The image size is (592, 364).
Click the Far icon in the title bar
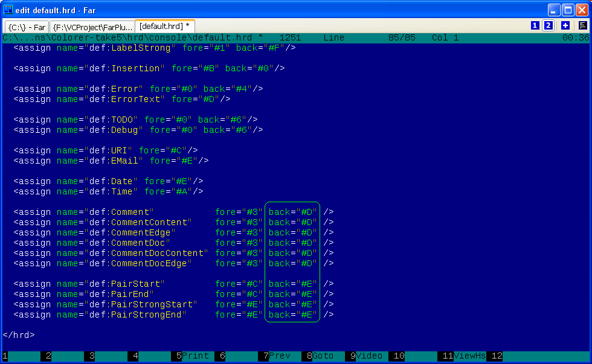pos(8,10)
